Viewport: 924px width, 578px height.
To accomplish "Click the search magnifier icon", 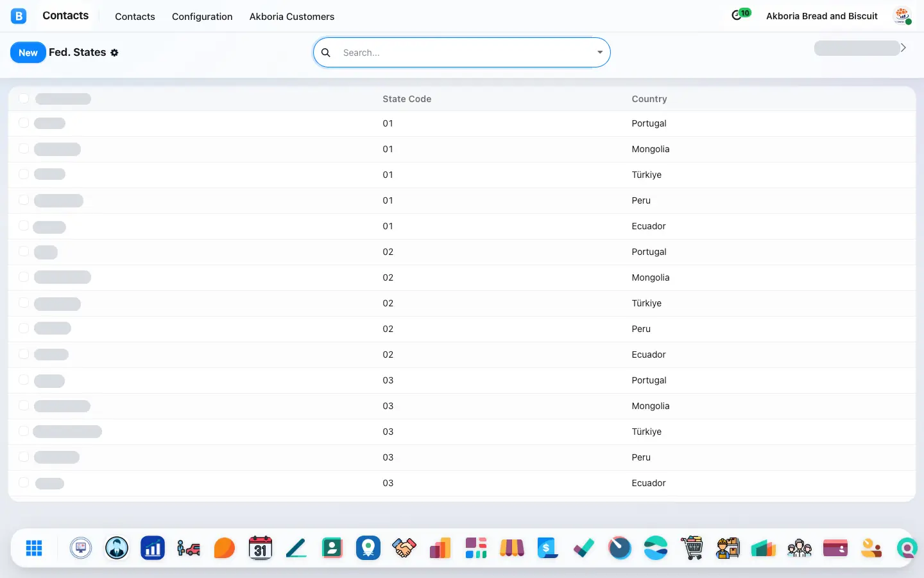I will point(326,53).
